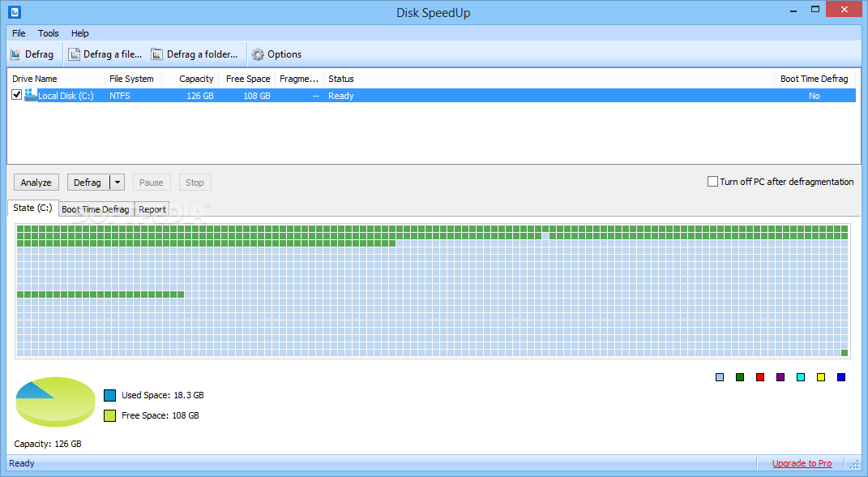The image size is (868, 477).
Task: Click the 108 GB free space cell
Action: (257, 96)
